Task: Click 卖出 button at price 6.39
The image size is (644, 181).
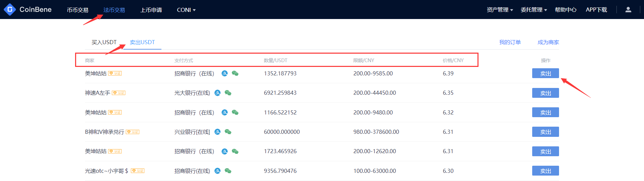Action: click(x=545, y=73)
